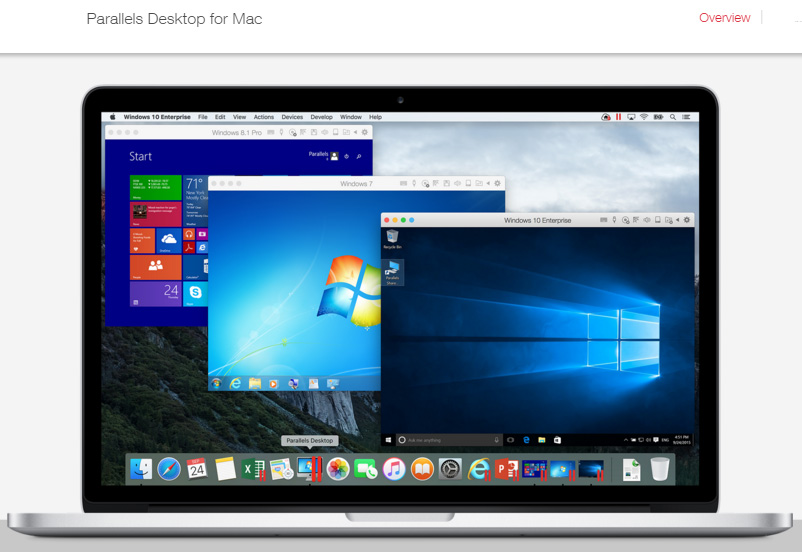
Task: Open iTunes from the Dock
Action: click(394, 469)
